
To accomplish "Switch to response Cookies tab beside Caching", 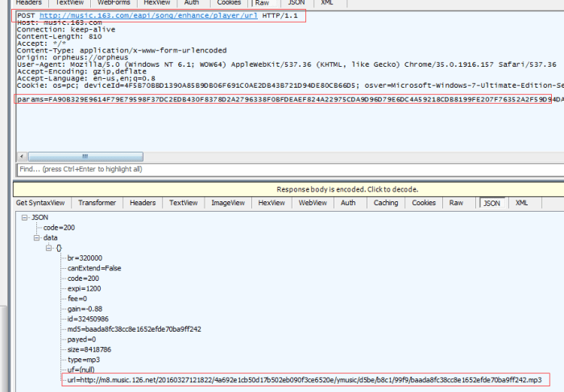I will click(x=425, y=203).
